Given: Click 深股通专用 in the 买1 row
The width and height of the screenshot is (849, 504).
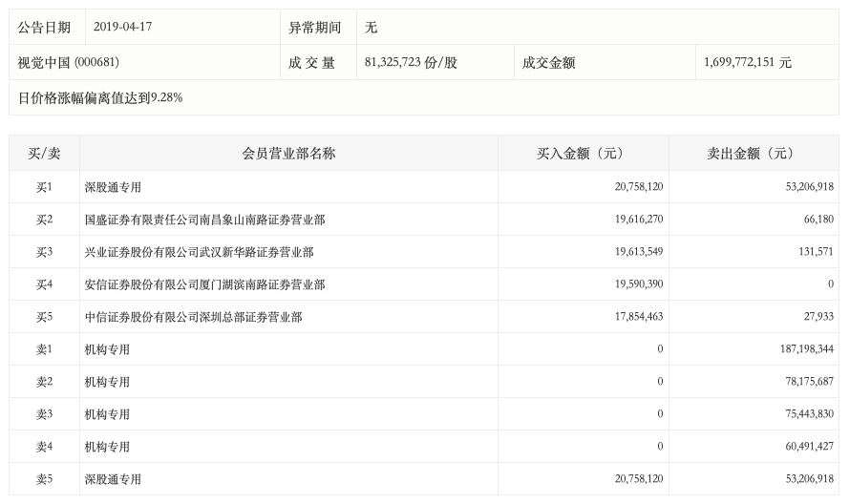Looking at the screenshot, I should (113, 187).
